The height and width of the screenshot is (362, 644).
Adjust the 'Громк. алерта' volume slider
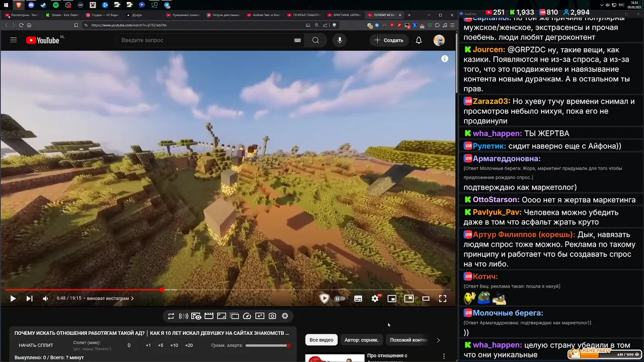coord(268,345)
